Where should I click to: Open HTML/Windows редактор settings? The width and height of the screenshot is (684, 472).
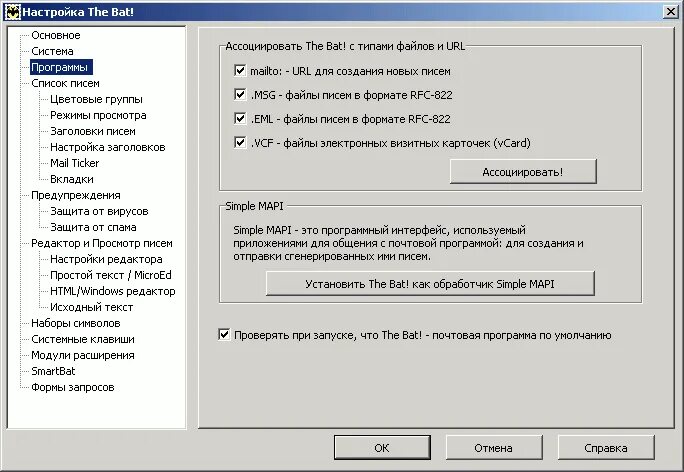[x=113, y=291]
